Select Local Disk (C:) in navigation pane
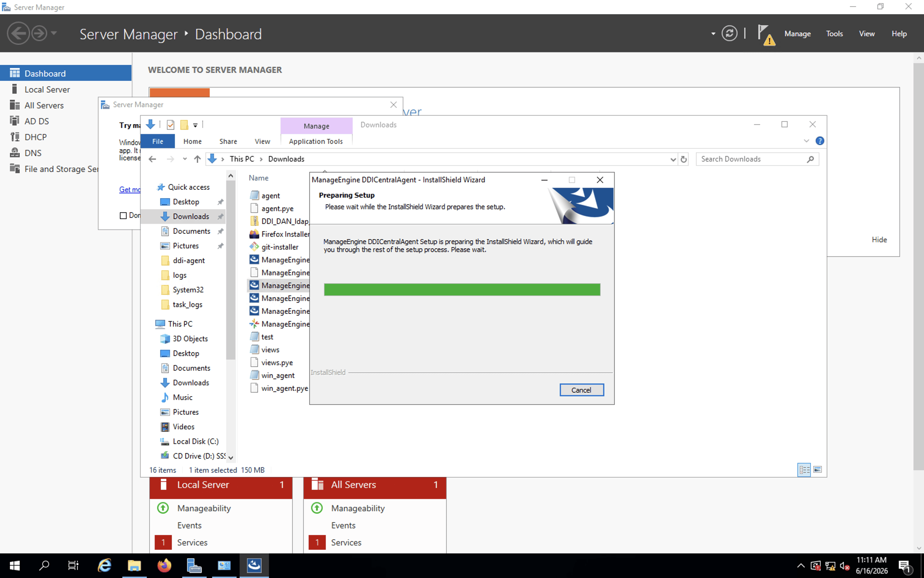This screenshot has height=578, width=924. pos(196,441)
